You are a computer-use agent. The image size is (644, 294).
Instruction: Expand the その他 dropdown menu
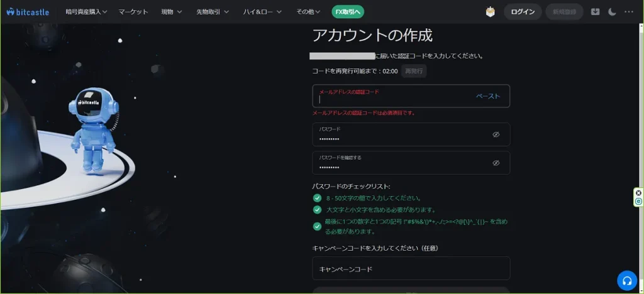pos(308,12)
